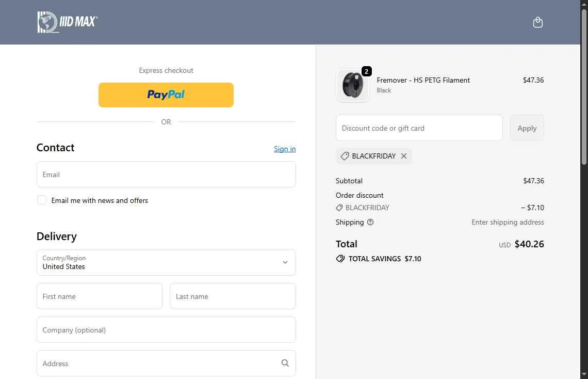Click the Fremover - HS PETG Filament name
The width and height of the screenshot is (588, 379).
[x=423, y=81]
